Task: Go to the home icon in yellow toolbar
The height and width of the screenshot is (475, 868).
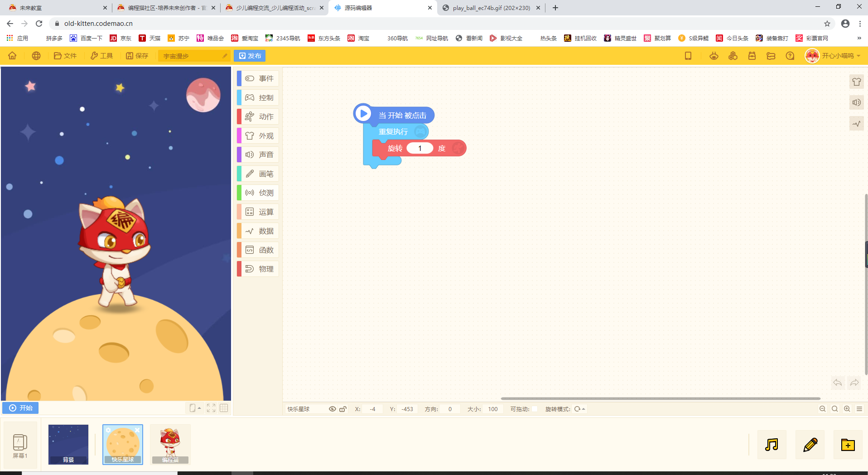Action: pos(12,56)
